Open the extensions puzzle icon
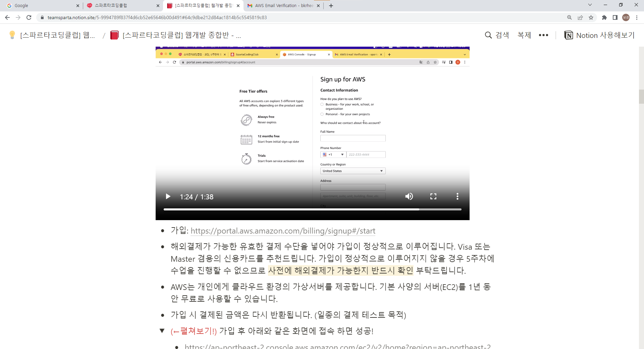 coord(604,17)
